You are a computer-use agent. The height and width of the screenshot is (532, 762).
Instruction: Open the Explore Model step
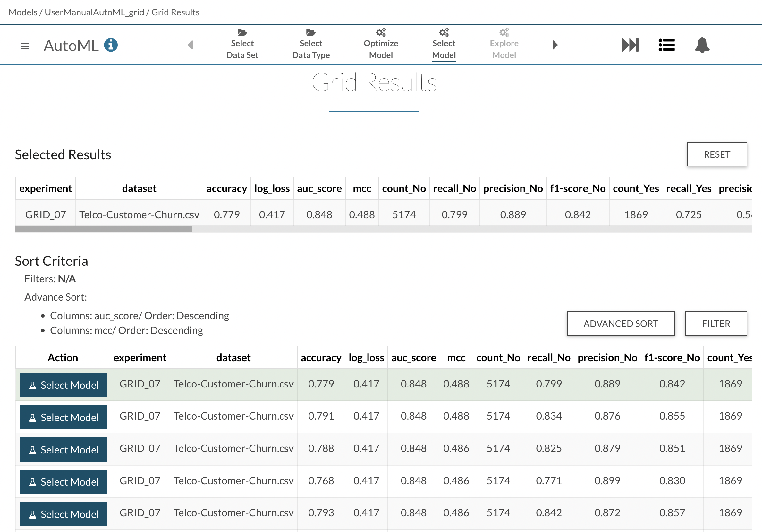tap(504, 49)
